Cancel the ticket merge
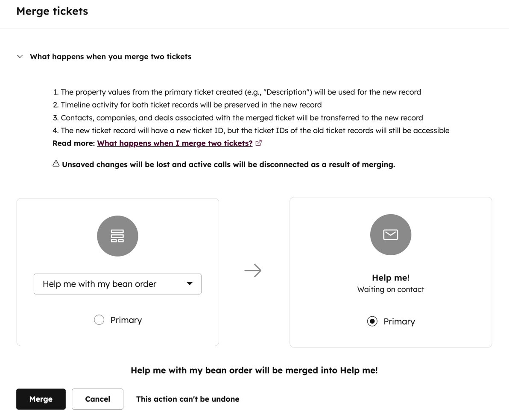Viewport: 509px width, 420px height. [x=97, y=399]
